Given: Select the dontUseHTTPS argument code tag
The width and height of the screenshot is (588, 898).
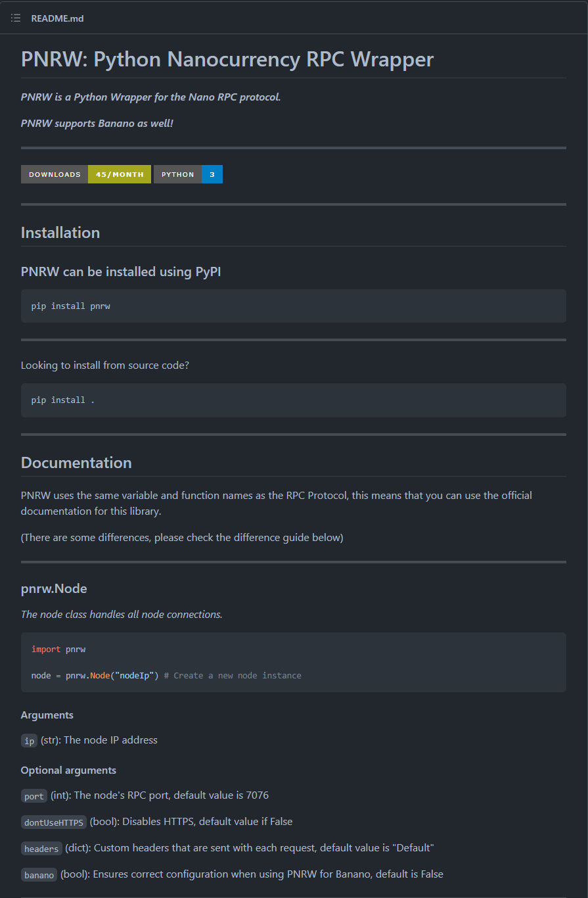Looking at the screenshot, I should click(54, 822).
